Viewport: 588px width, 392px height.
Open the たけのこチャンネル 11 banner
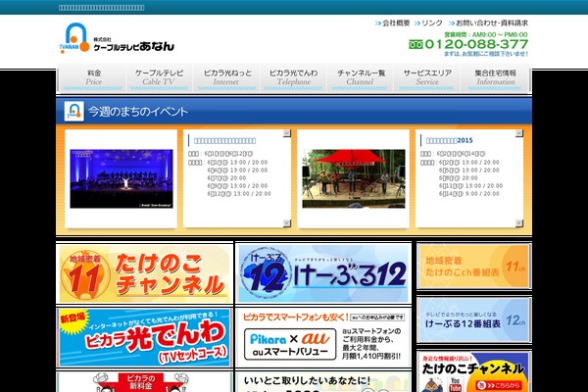(x=144, y=273)
